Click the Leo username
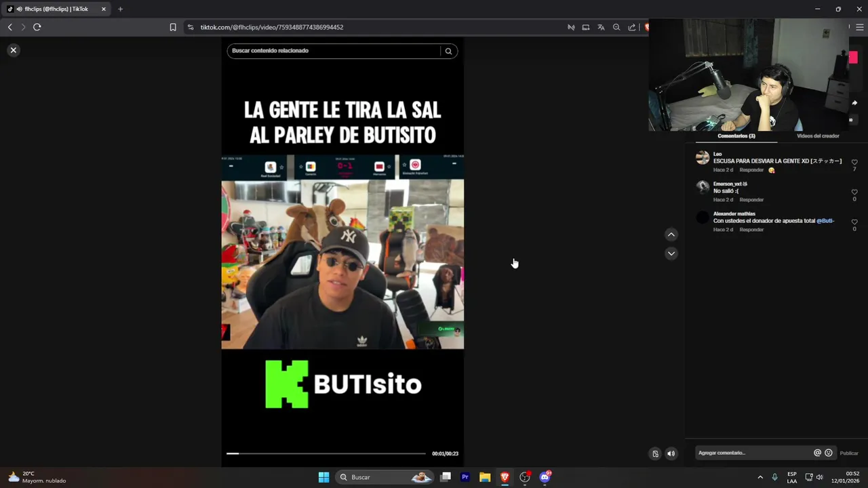Image resolution: width=868 pixels, height=488 pixels. [x=717, y=155]
